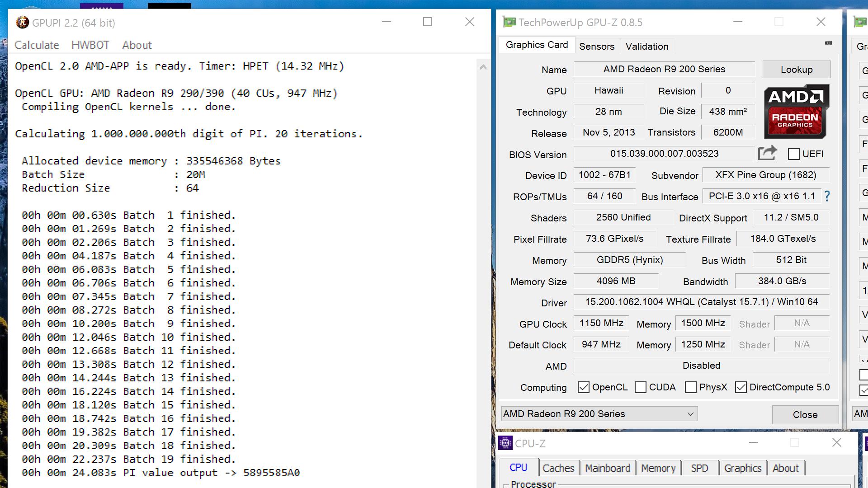Viewport: 868px width, 488px height.
Task: Open the SPD tab in CPU-Z
Action: tap(699, 468)
